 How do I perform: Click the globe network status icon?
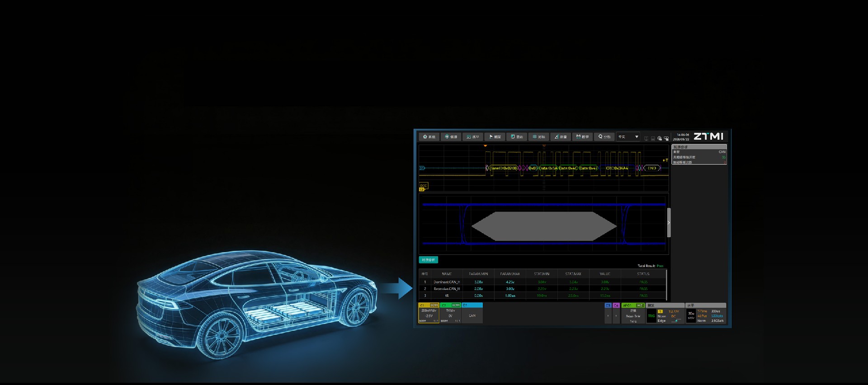660,138
